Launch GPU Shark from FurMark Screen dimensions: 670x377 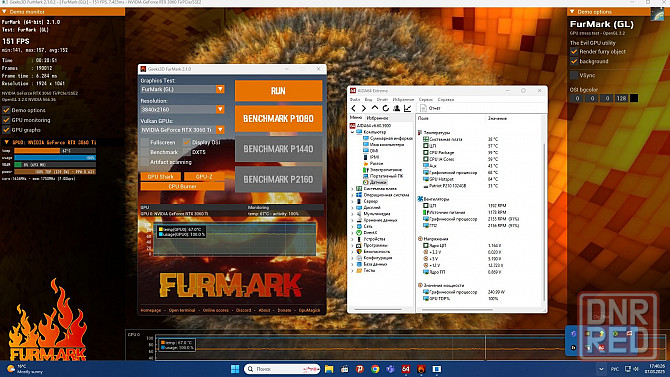coord(161,177)
